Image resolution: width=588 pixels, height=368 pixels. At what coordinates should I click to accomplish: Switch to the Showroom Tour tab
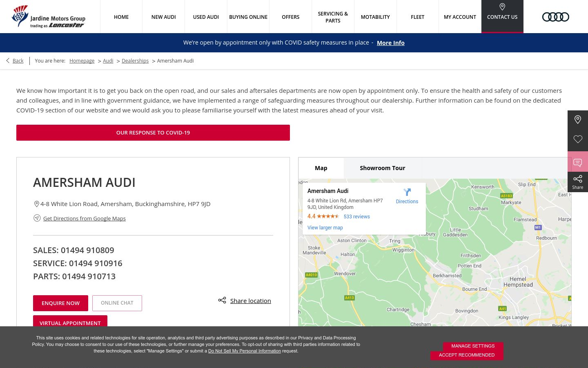tap(383, 168)
